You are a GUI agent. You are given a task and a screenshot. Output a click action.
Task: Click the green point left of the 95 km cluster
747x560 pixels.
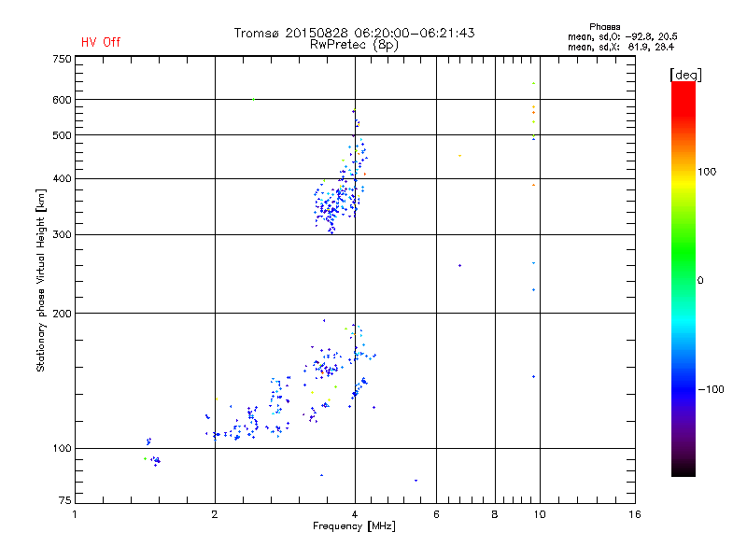pyautogui.click(x=146, y=458)
